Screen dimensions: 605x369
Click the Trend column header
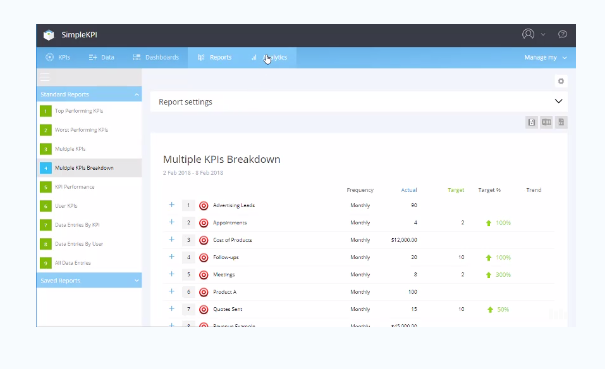pyautogui.click(x=534, y=190)
